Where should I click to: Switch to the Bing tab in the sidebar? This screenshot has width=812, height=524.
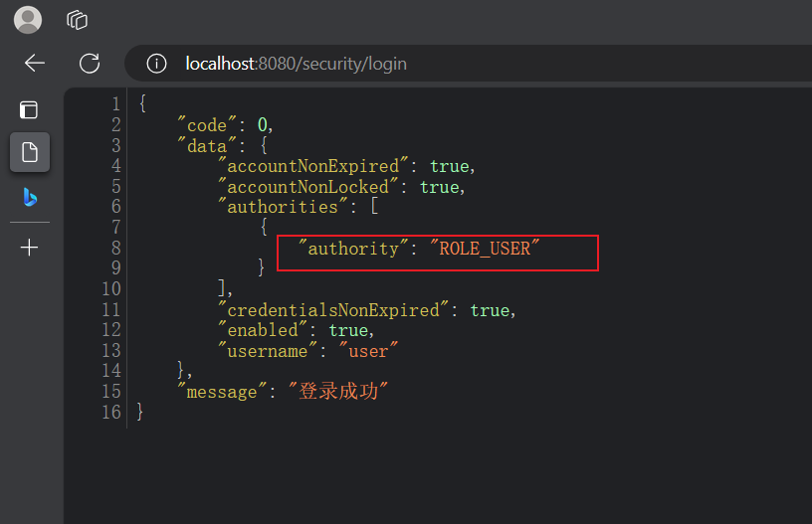(30, 197)
